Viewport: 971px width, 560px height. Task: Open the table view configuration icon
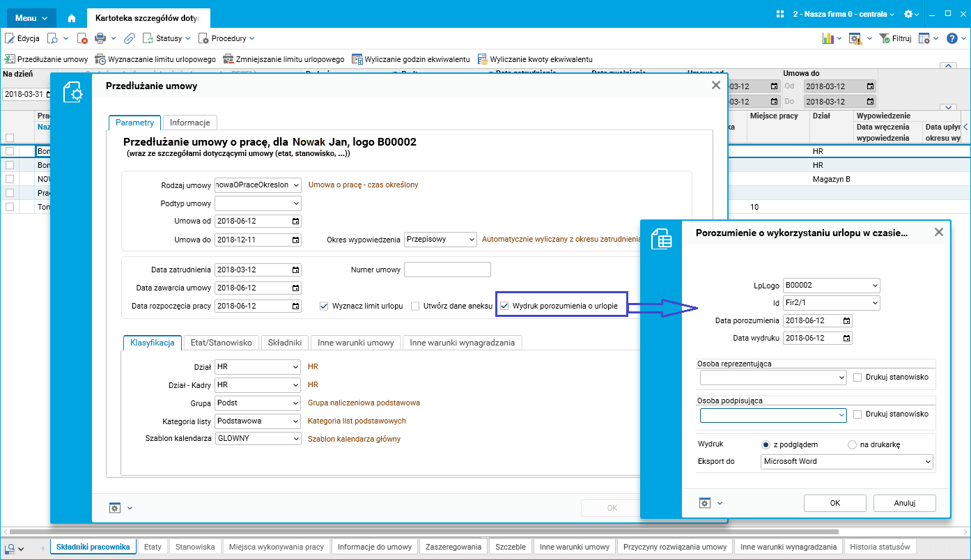[x=924, y=38]
